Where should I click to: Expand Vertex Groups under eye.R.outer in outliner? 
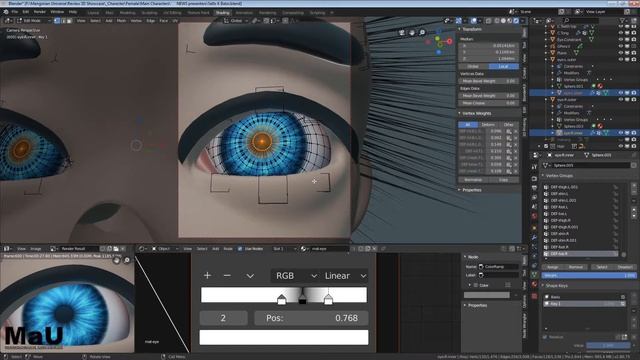[553, 120]
